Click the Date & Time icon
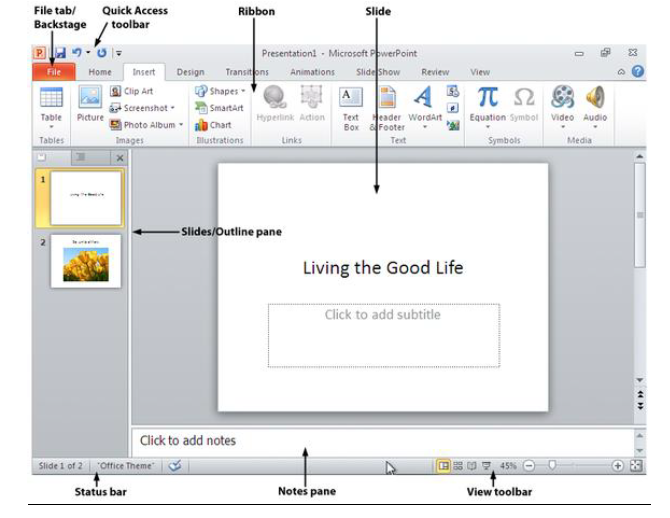 [453, 91]
